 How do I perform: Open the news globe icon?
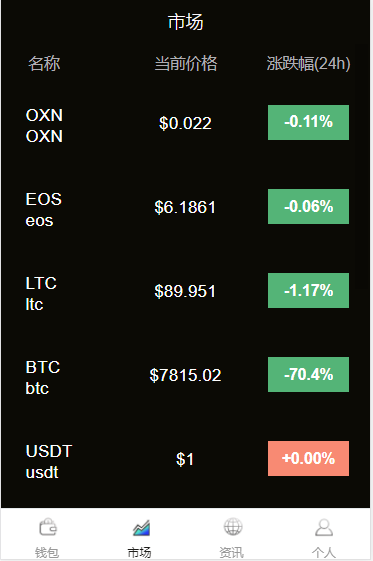coord(233,527)
